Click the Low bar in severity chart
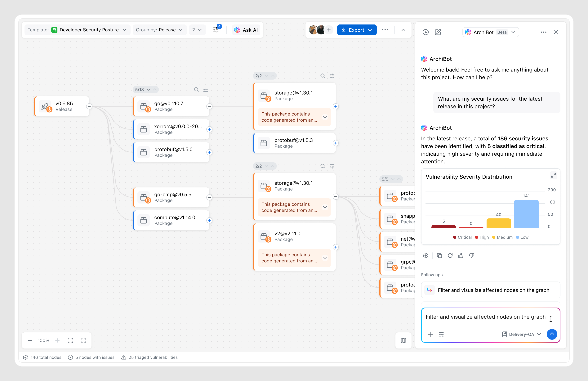Image resolution: width=588 pixels, height=381 pixels. 526,214
